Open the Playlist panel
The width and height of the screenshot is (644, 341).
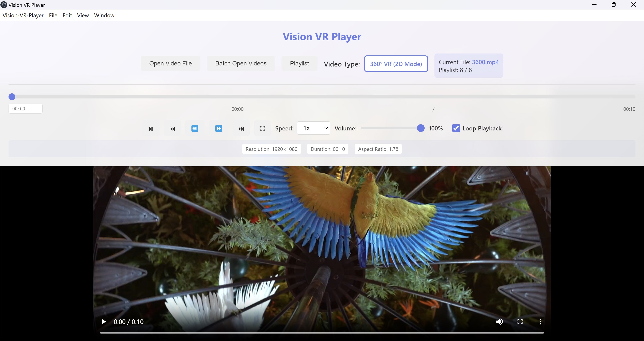[299, 63]
